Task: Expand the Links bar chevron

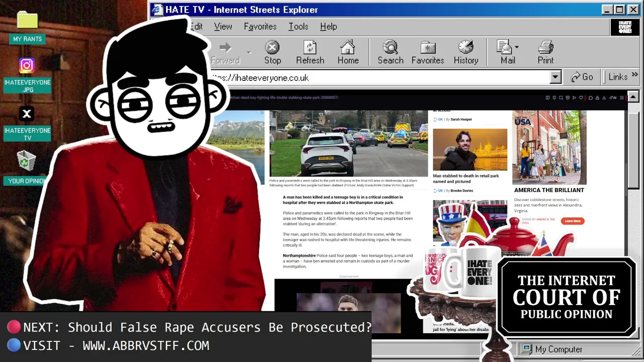Action: coord(634,75)
